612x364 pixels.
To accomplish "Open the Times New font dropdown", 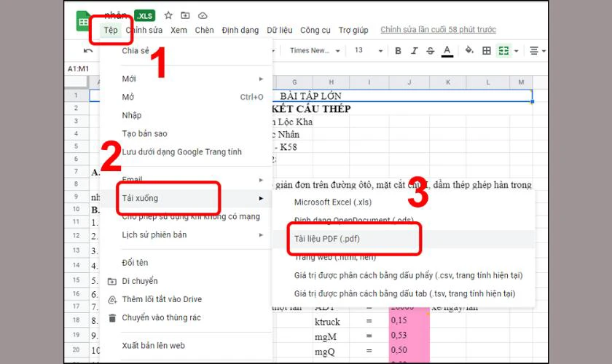I will (x=315, y=51).
